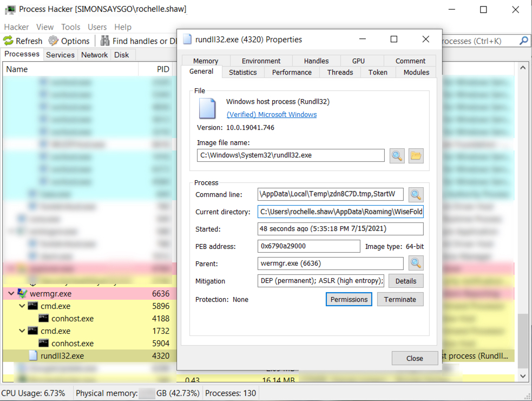532x401 pixels.
Task: Open the Tools menu
Action: (70, 27)
